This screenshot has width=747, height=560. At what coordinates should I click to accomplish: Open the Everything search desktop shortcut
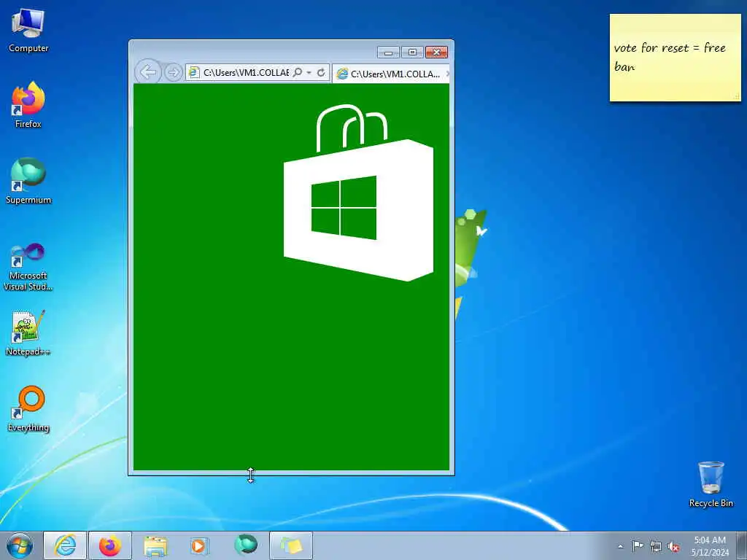[x=28, y=408]
